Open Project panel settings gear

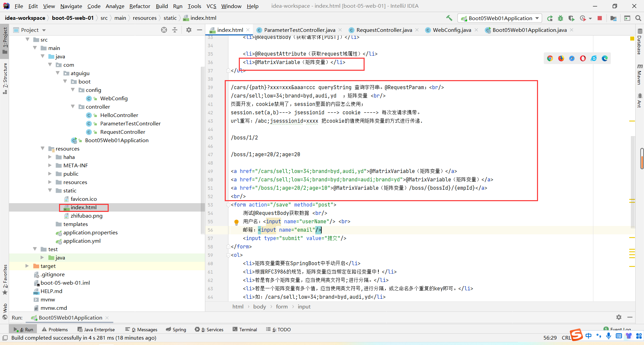pyautogui.click(x=189, y=30)
